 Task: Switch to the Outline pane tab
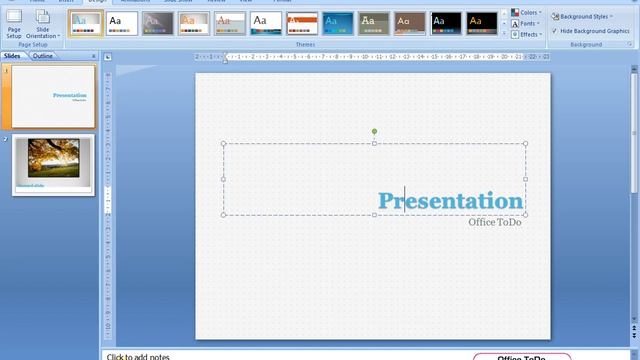coord(42,56)
